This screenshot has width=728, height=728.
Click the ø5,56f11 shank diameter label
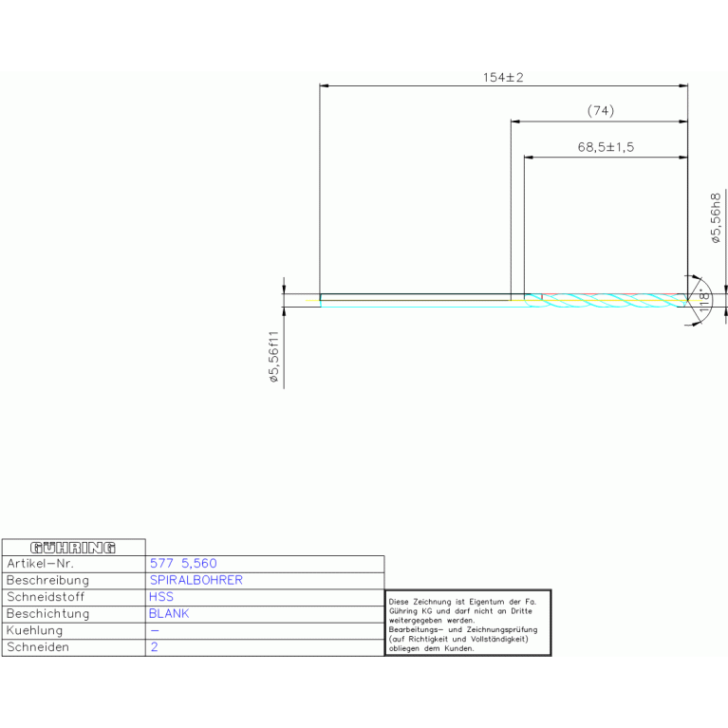click(272, 357)
